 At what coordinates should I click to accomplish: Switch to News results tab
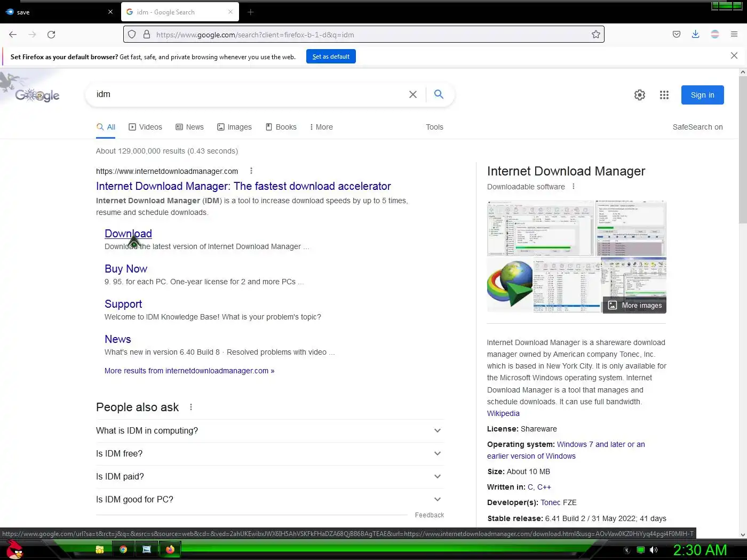point(190,127)
